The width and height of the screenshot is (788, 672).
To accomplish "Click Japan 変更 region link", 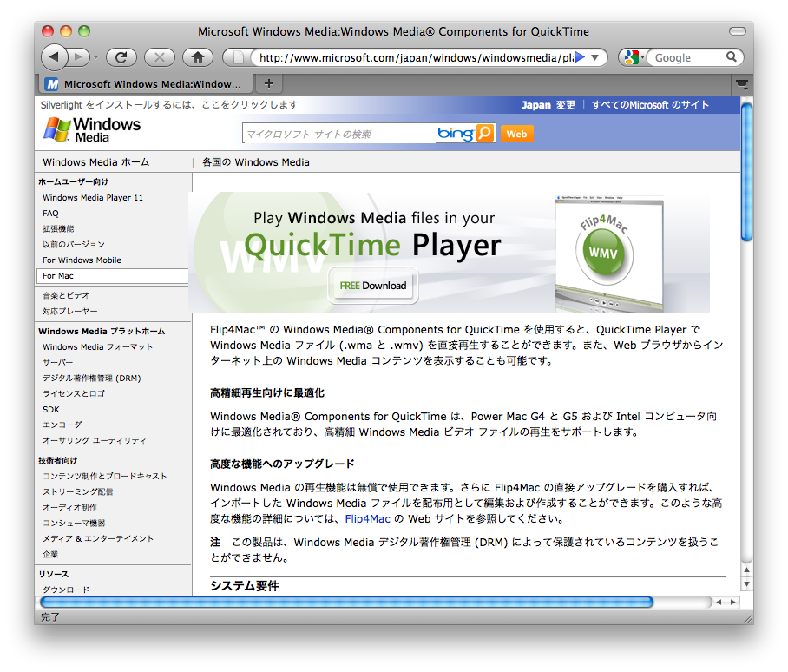I will (x=548, y=105).
